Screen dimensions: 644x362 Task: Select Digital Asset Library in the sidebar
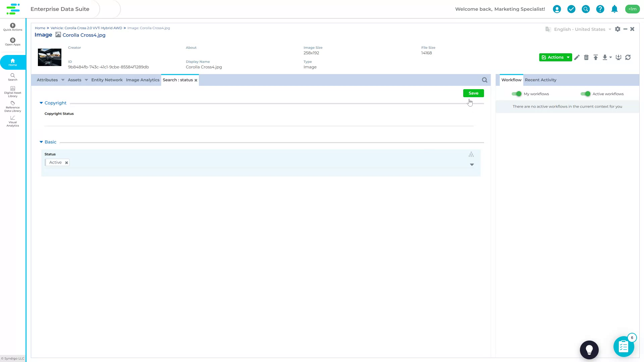[x=12, y=92]
